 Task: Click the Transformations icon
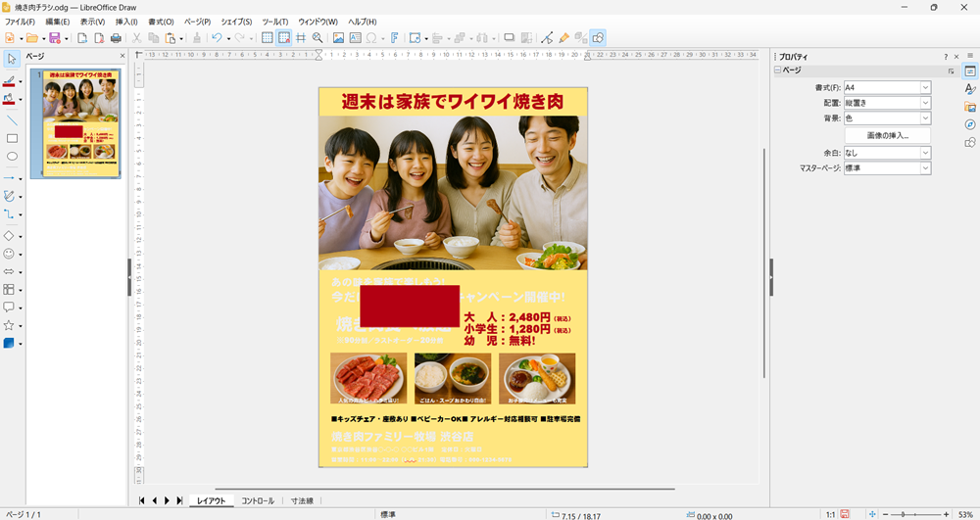415,38
